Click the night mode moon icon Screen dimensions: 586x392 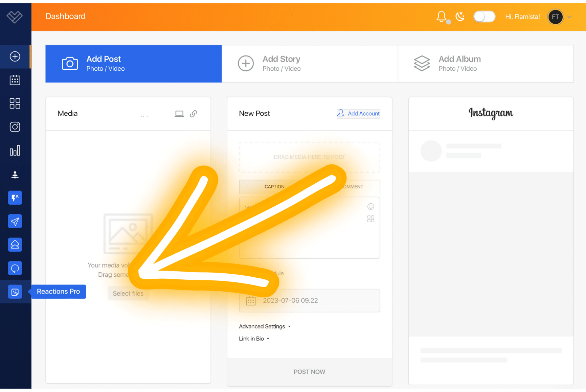tap(460, 16)
